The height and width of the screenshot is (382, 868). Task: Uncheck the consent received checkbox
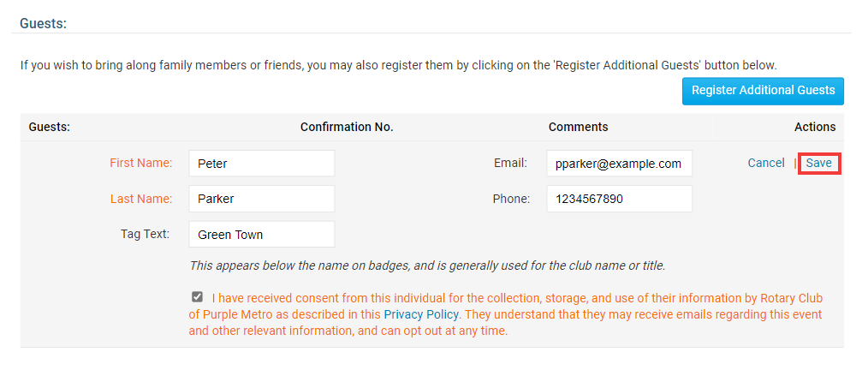pos(198,297)
